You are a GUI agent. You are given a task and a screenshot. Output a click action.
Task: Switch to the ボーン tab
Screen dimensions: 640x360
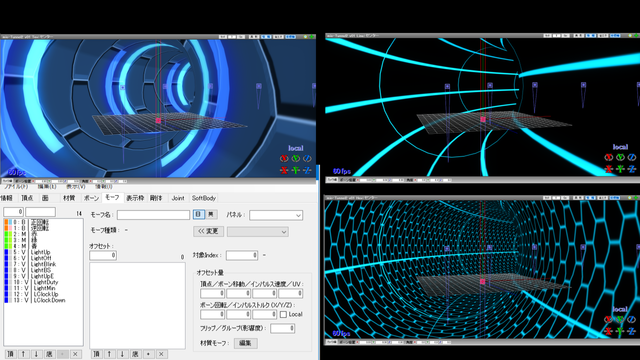tap(91, 198)
